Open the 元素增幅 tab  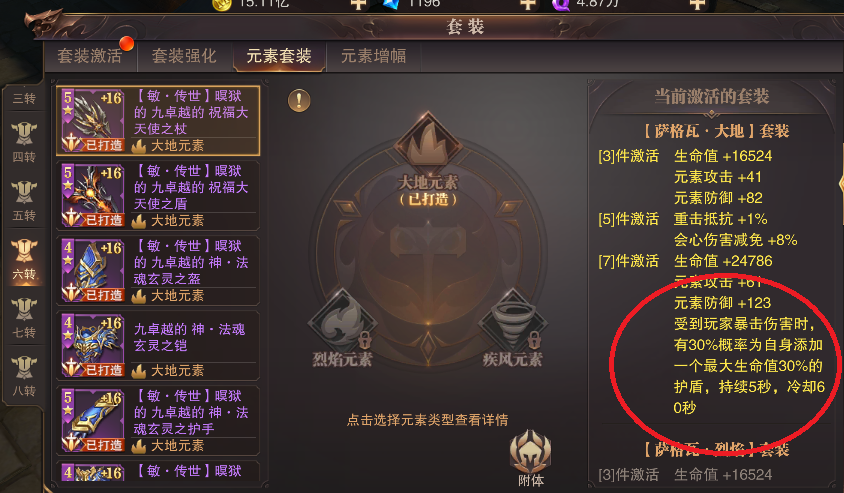click(374, 56)
